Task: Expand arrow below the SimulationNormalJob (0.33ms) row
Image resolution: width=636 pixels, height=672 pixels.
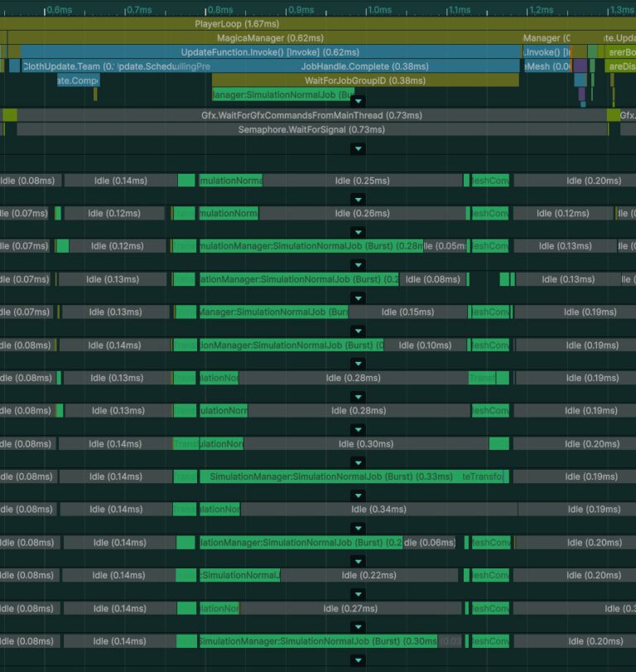Action: click(x=358, y=496)
